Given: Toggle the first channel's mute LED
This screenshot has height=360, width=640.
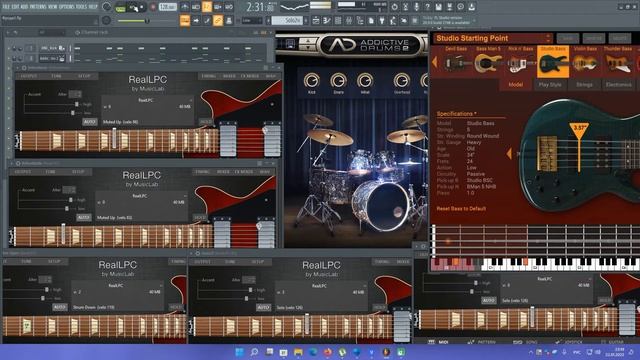Looking at the screenshot, I should coord(9,49).
